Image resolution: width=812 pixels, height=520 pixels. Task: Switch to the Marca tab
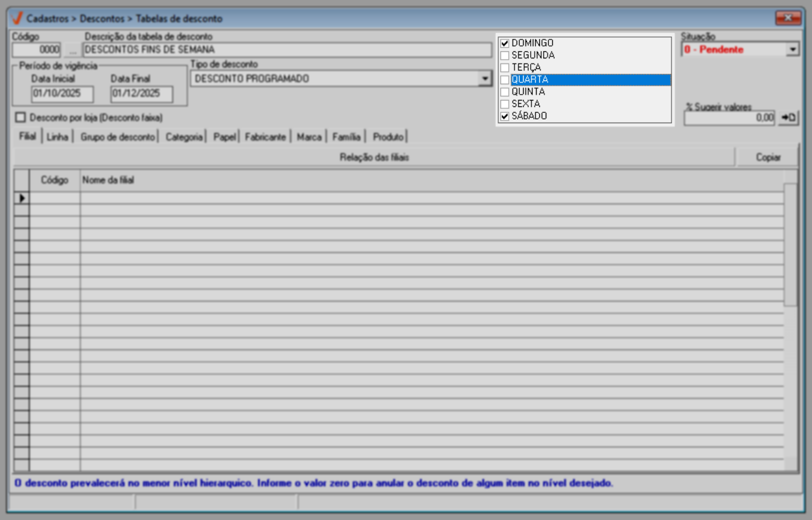click(309, 137)
